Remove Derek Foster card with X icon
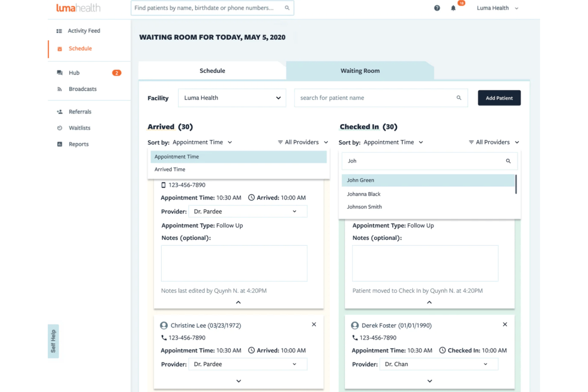The image size is (588, 392). click(505, 324)
